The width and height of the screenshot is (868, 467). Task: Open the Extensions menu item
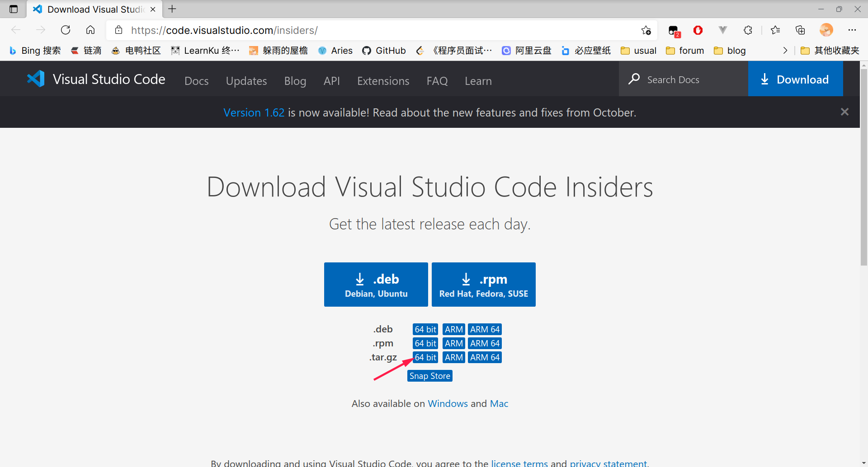383,81
